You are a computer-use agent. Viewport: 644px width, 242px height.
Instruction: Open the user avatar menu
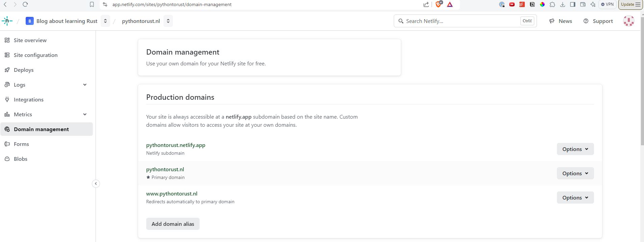point(629,21)
